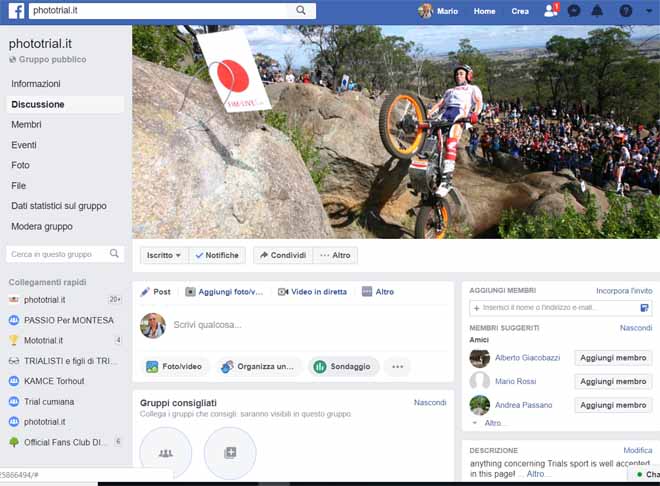Open the Altro composer tab

378,292
